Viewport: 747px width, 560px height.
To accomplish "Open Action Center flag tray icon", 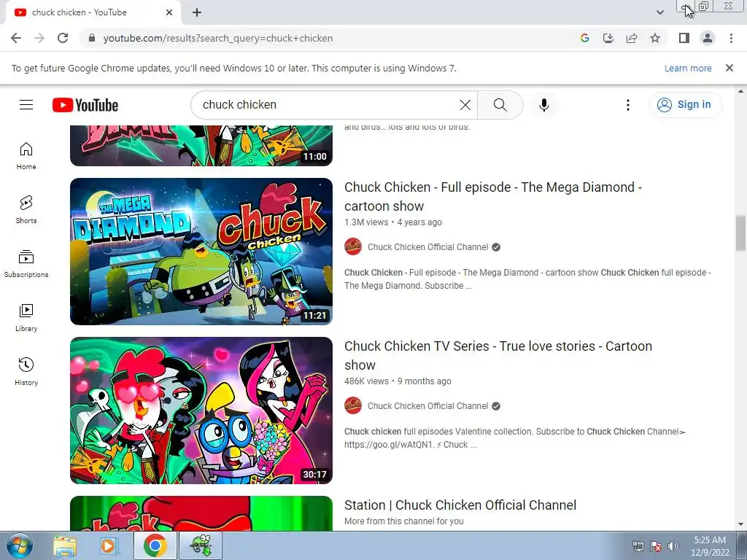I will coord(656,546).
